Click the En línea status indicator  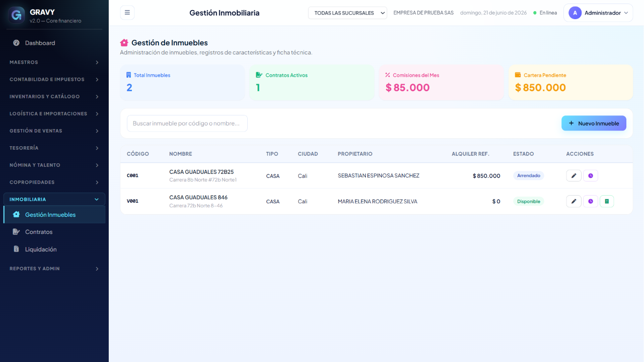[x=545, y=13]
